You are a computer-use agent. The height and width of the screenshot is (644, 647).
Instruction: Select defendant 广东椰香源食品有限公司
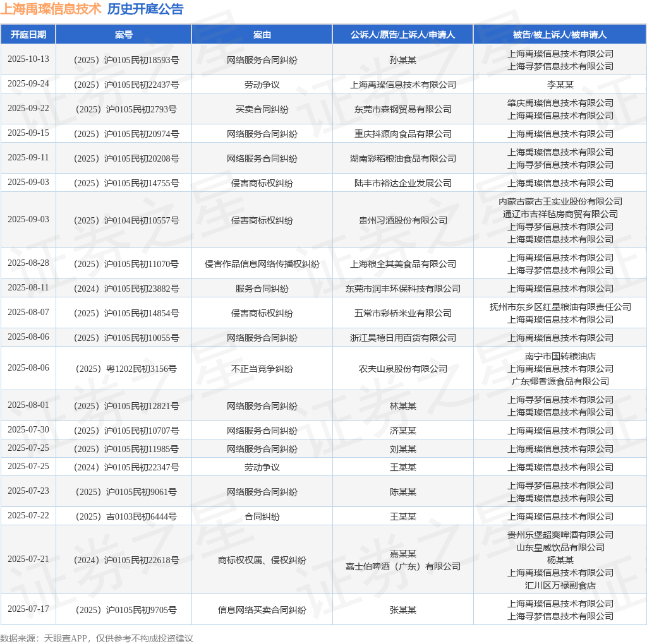pos(560,382)
